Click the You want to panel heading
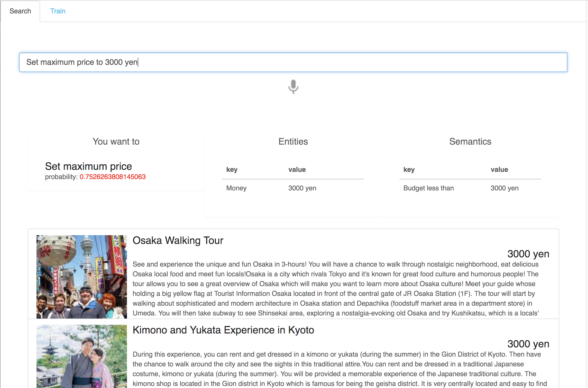 click(116, 142)
